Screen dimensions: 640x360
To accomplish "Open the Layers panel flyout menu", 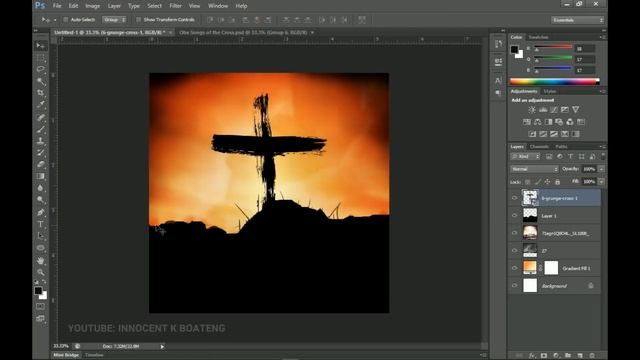I will 602,147.
